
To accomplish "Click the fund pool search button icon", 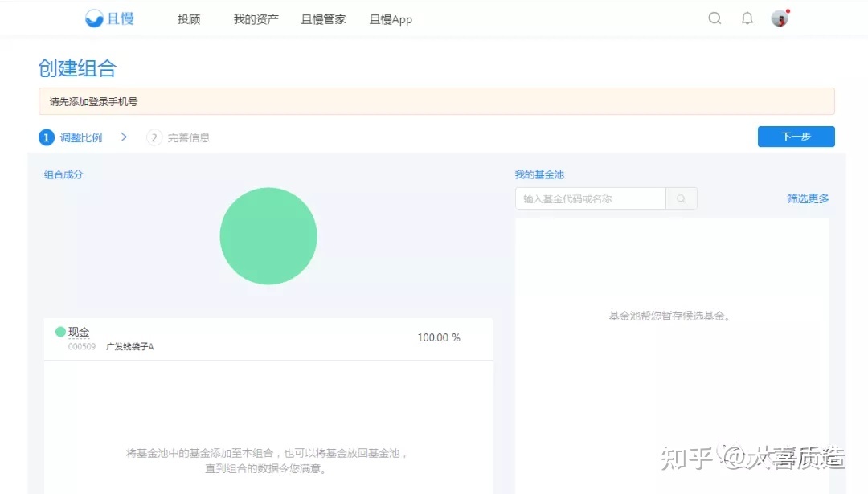I will (x=682, y=198).
